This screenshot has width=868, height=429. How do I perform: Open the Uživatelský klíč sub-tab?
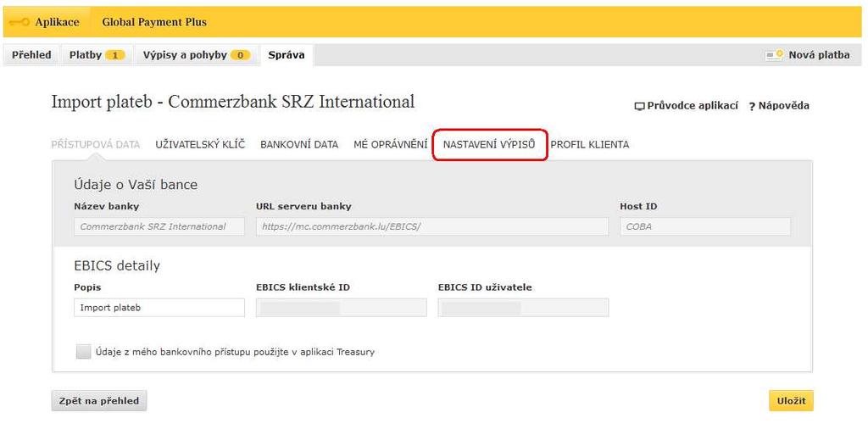point(200,144)
